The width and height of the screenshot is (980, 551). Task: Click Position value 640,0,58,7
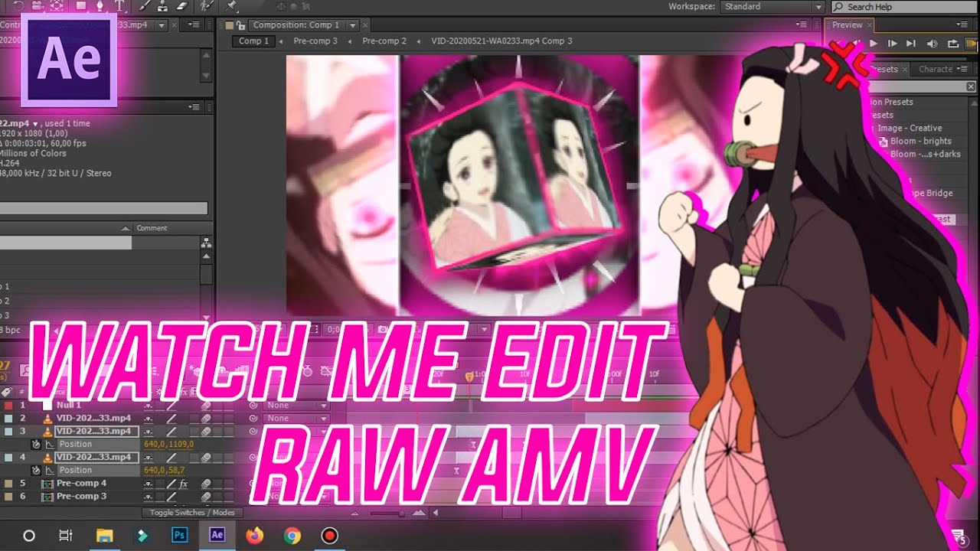tap(165, 471)
